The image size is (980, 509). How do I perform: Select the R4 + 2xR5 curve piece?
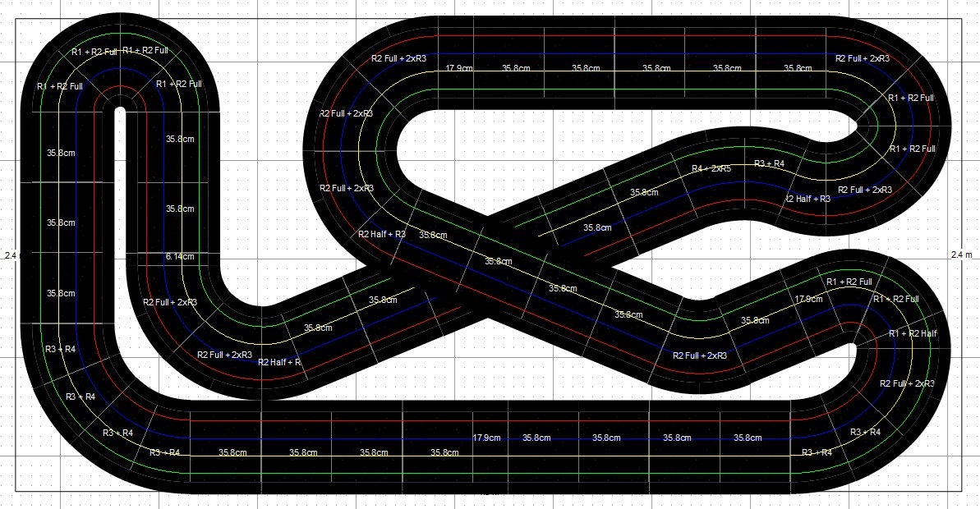711,168
